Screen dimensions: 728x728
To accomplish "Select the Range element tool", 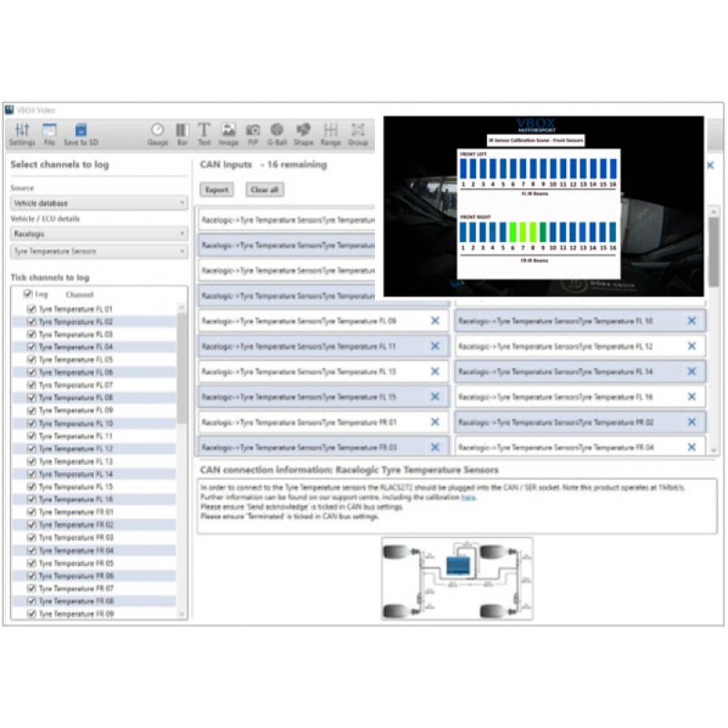I will pyautogui.click(x=330, y=135).
